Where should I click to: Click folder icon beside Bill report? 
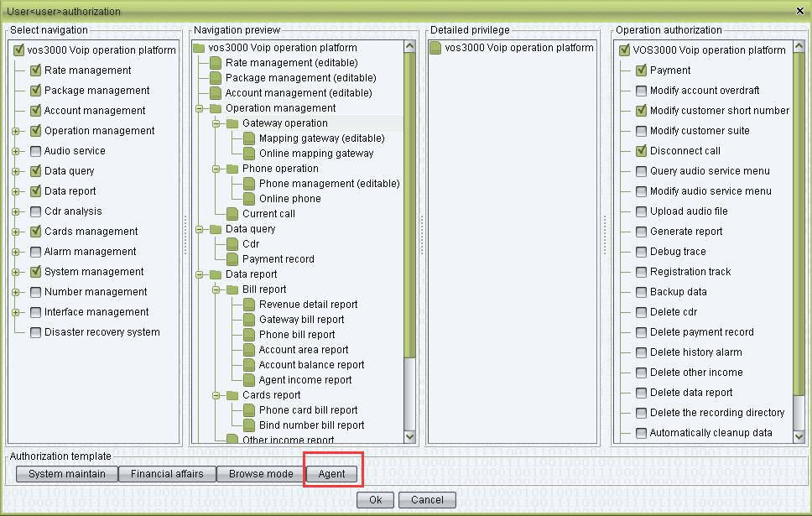tap(232, 289)
